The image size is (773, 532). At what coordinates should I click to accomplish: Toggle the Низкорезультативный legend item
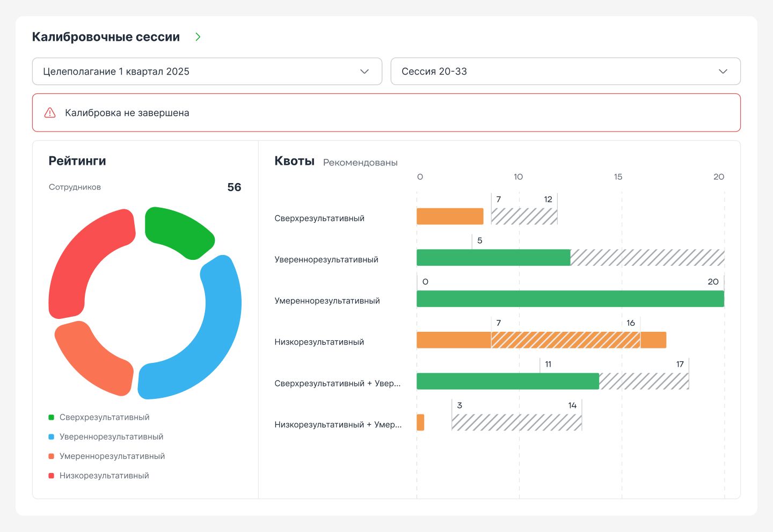[104, 476]
